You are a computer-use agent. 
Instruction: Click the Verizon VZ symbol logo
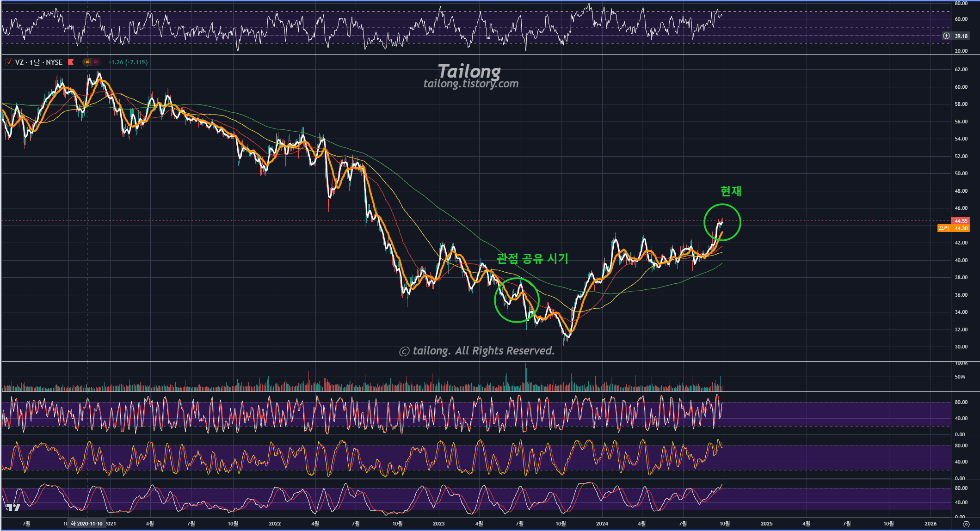tap(9, 62)
